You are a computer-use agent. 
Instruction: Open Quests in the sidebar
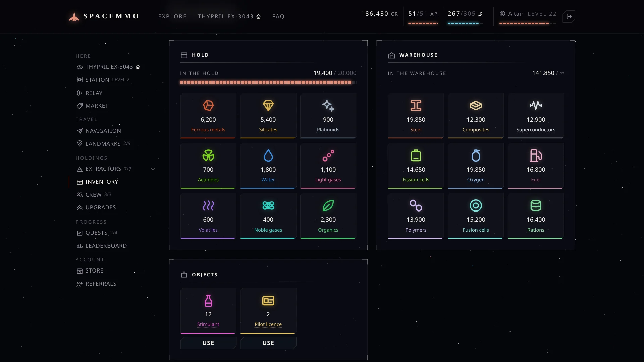97,233
